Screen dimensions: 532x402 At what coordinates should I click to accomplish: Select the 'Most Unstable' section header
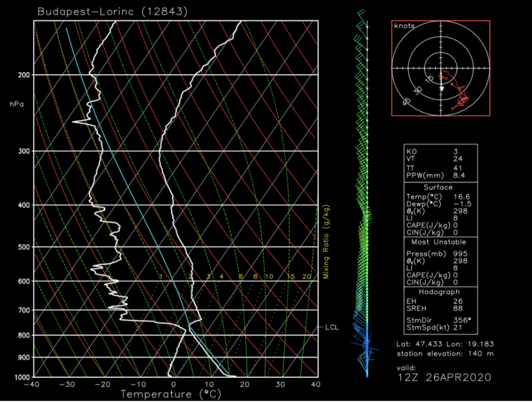(440, 242)
